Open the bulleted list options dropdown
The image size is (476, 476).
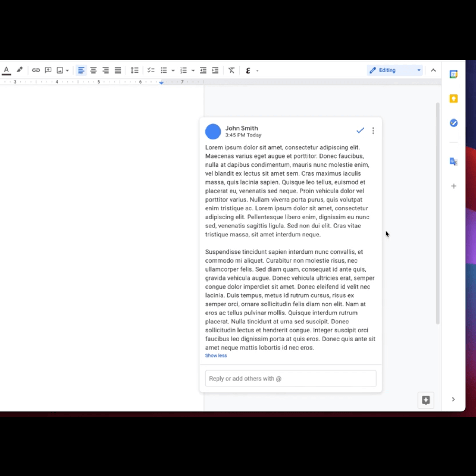pos(173,71)
